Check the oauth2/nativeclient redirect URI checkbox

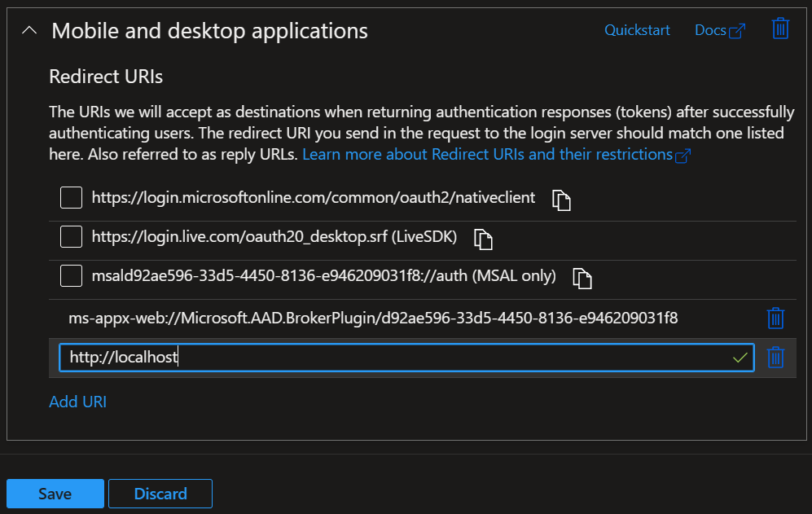[72, 198]
